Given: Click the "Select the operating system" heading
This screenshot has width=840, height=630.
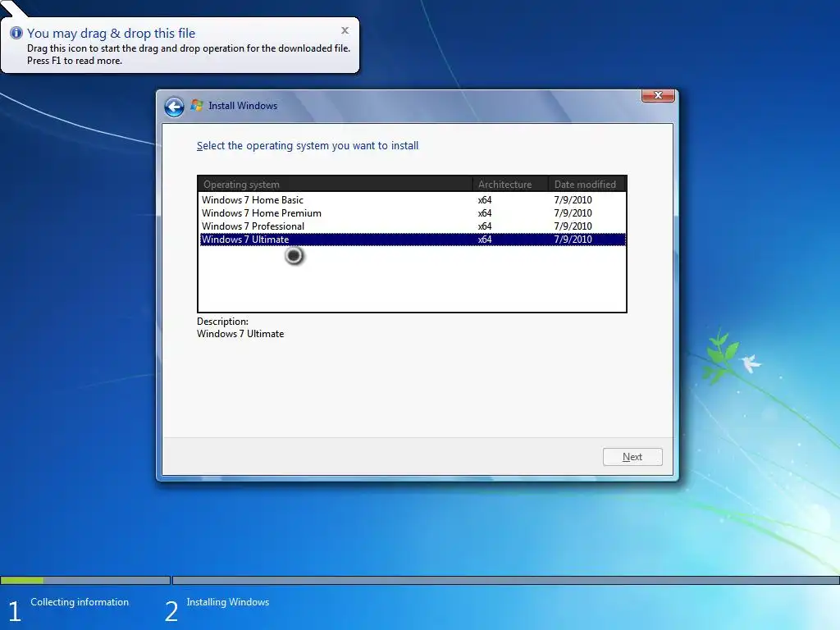Looking at the screenshot, I should pyautogui.click(x=308, y=146).
